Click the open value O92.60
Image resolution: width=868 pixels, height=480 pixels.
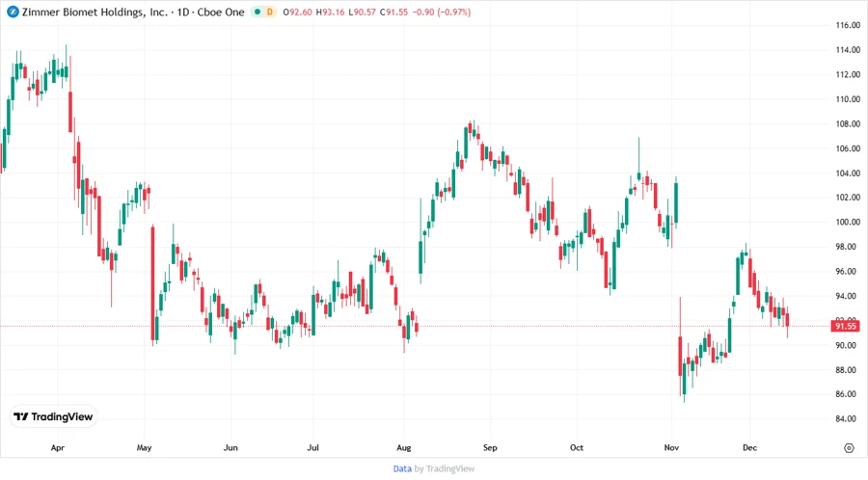click(x=297, y=13)
